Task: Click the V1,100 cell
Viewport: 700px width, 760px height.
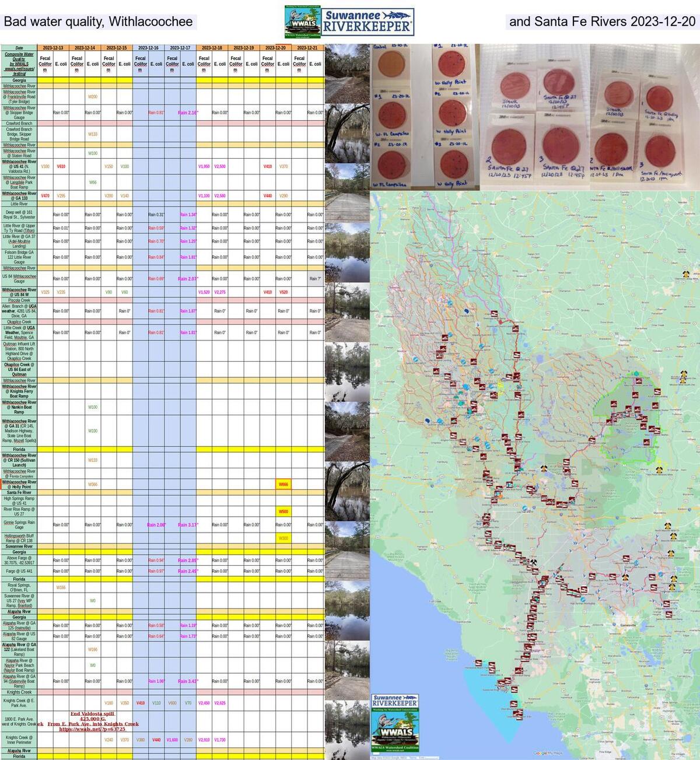Action: pos(204,196)
